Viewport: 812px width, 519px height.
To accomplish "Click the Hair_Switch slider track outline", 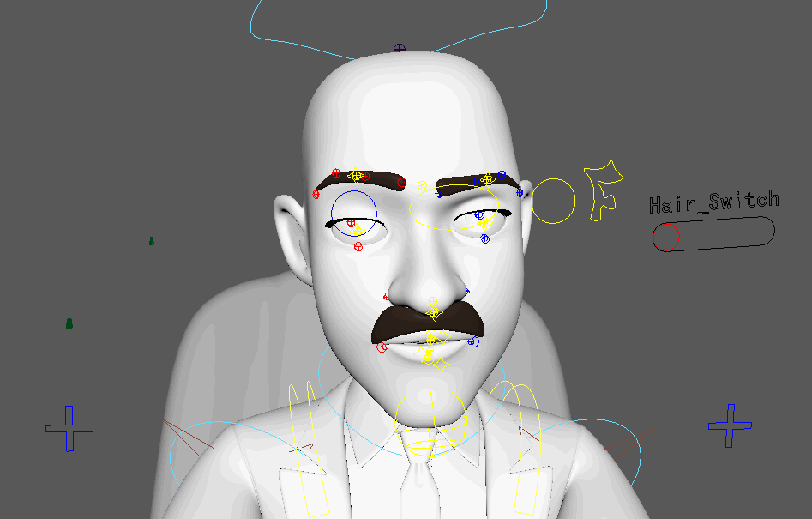I will (713, 234).
